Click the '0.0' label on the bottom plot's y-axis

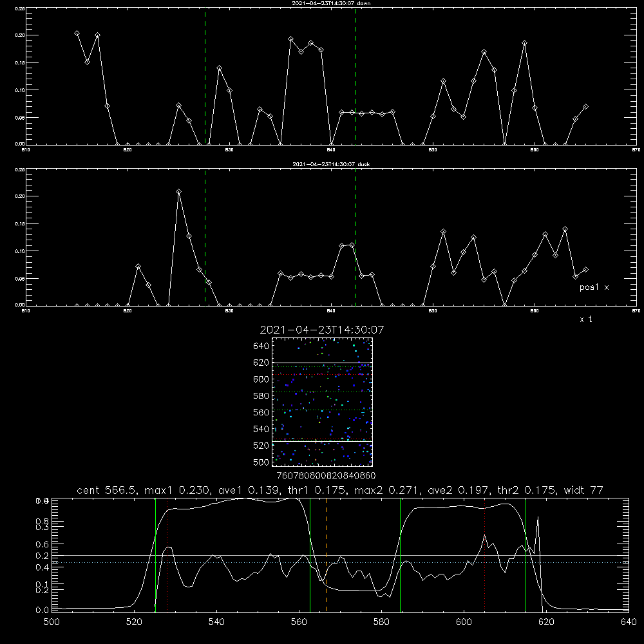coord(43,611)
